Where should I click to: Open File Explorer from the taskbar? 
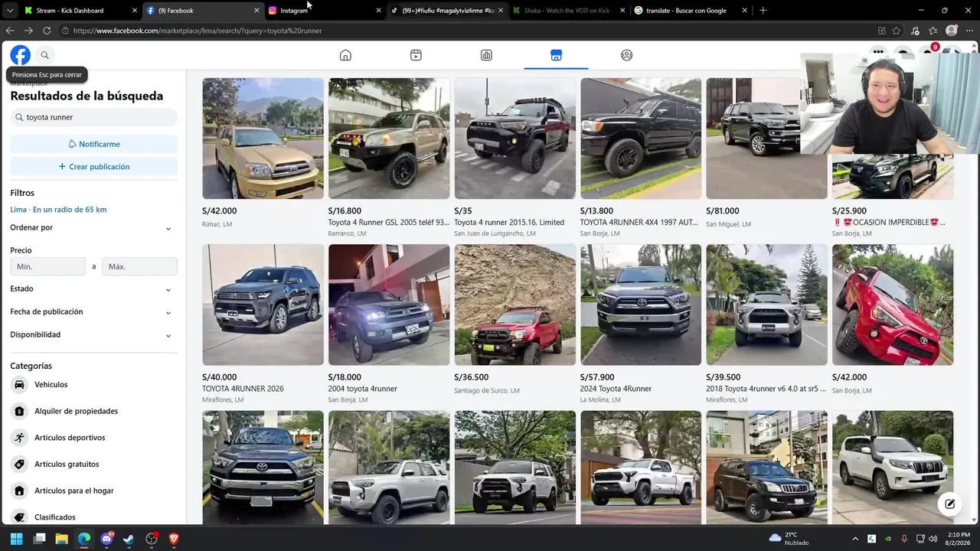click(61, 539)
